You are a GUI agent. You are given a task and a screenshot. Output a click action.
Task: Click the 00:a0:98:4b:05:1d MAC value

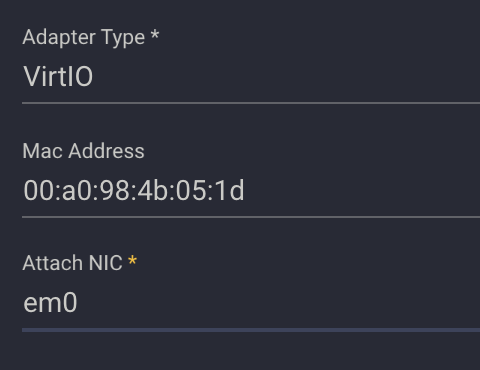tap(134, 191)
